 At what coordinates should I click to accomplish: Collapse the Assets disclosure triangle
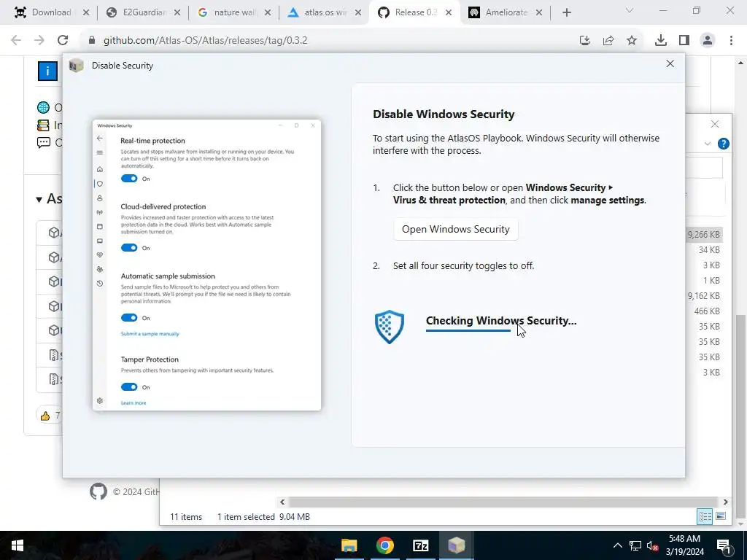39,199
